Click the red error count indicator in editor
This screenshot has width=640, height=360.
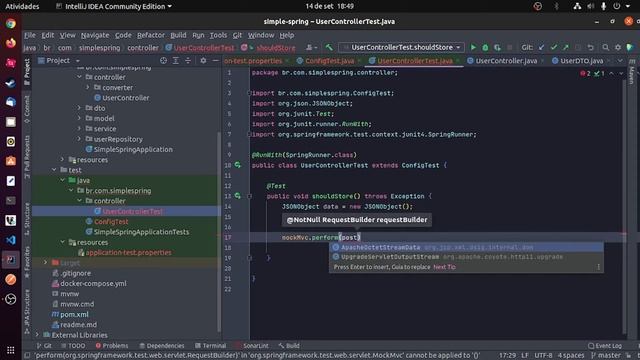point(585,73)
